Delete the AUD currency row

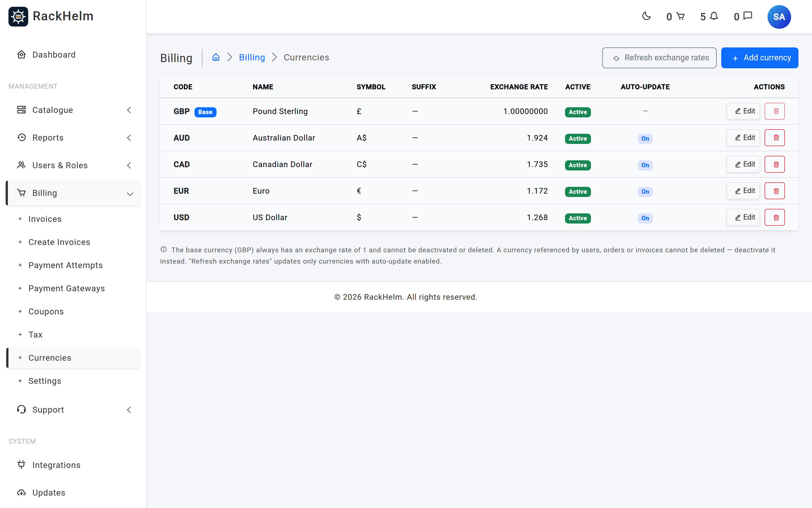[775, 138]
